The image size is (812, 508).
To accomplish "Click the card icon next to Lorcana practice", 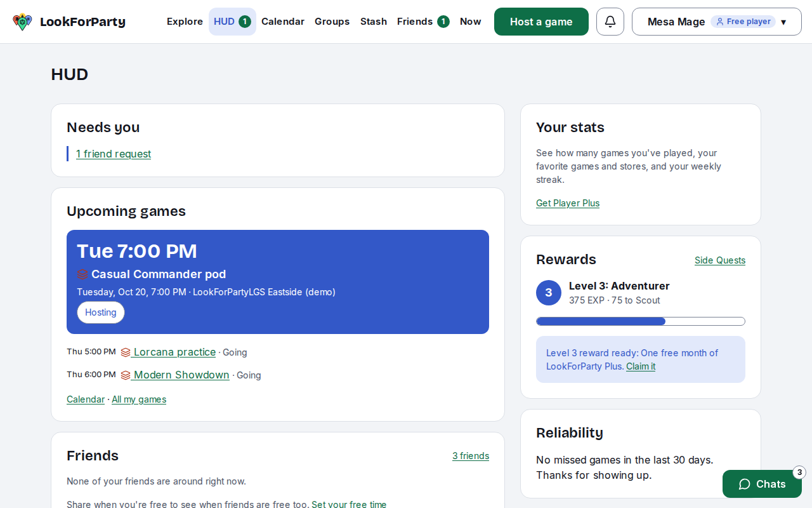I will (126, 352).
